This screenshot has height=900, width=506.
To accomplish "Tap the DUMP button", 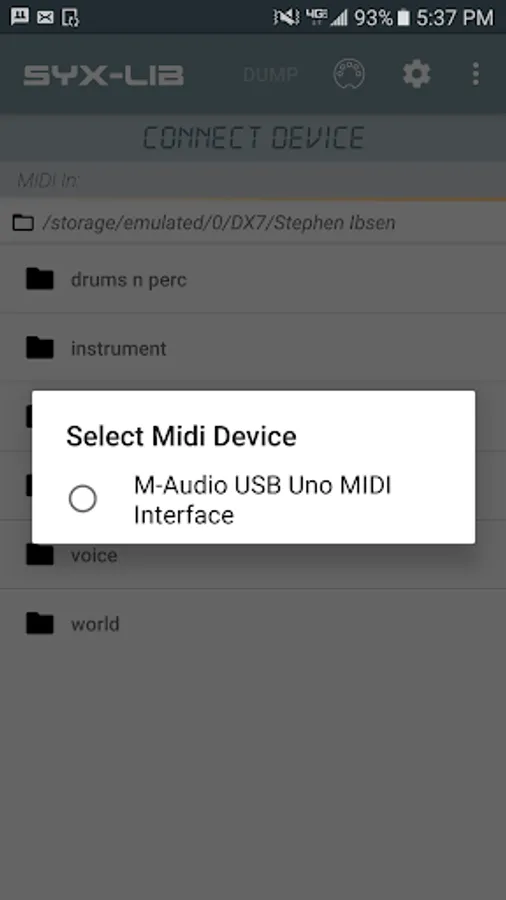I will [x=270, y=75].
